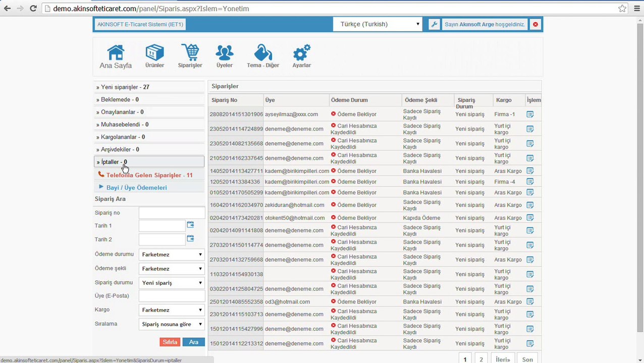Screen dimensions: 644x363
Task: Click in the Tarih 1 date field
Action: (x=162, y=226)
